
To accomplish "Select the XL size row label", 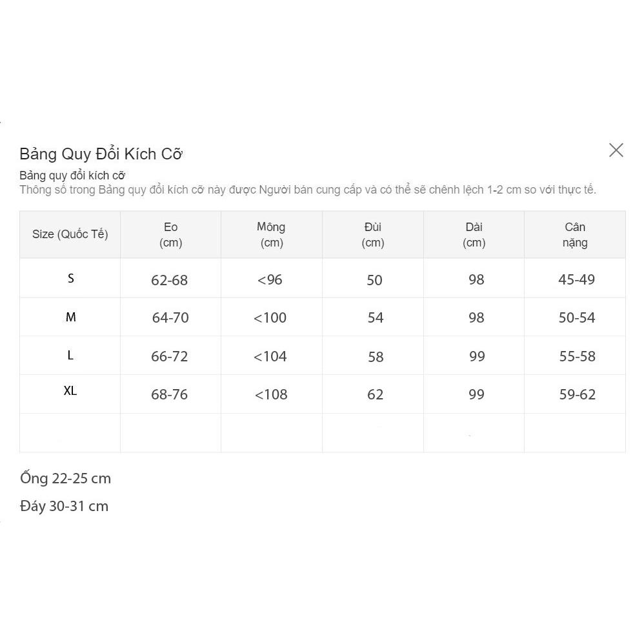I will [x=70, y=390].
